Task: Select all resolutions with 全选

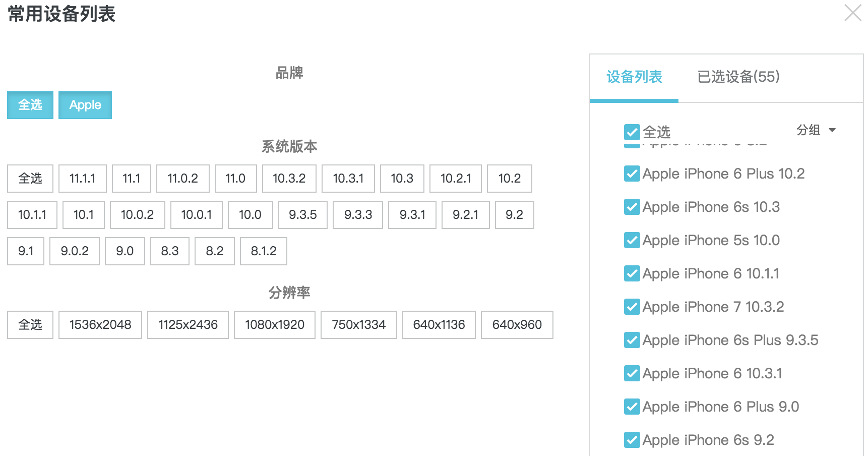Action: [30, 325]
